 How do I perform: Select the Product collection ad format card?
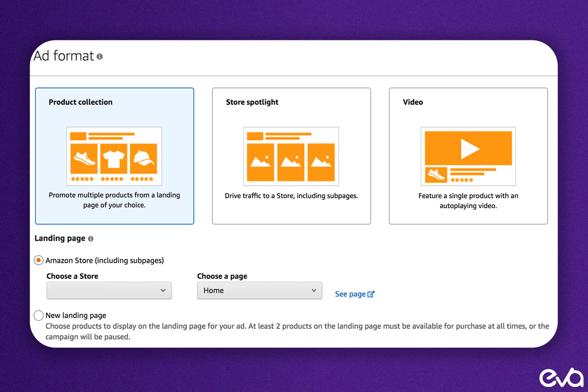[x=114, y=156]
